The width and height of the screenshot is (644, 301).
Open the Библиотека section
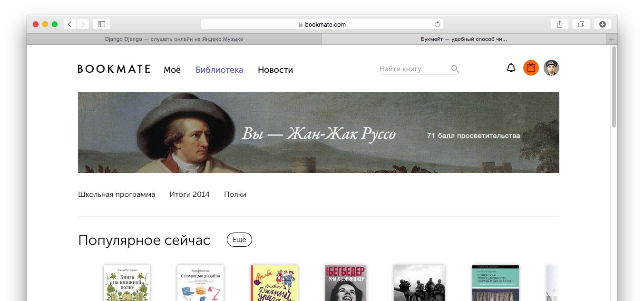[219, 70]
